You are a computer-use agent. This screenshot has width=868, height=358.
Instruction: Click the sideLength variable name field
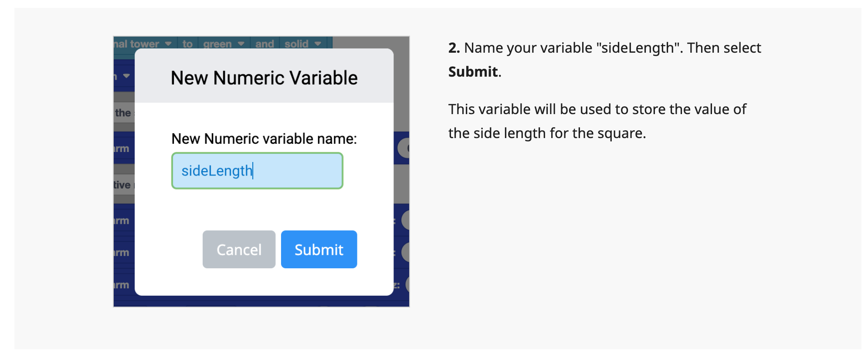click(x=257, y=170)
